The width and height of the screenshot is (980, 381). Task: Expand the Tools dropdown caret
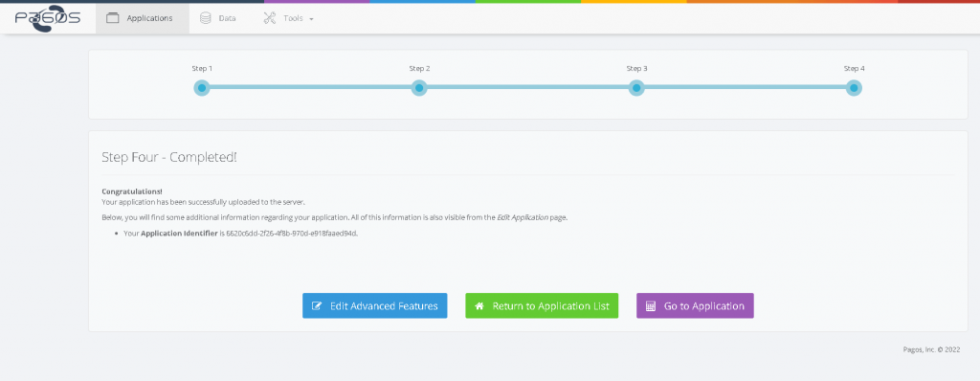pyautogui.click(x=311, y=19)
